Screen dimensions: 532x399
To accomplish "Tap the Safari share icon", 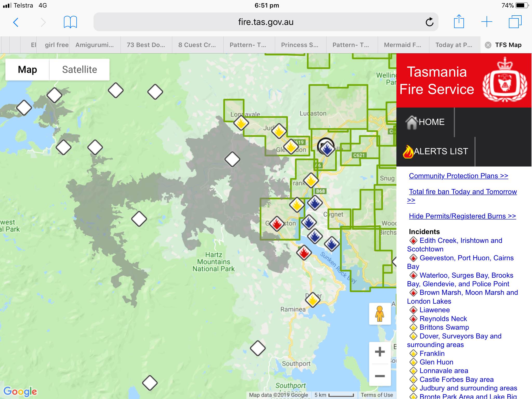I will (459, 22).
